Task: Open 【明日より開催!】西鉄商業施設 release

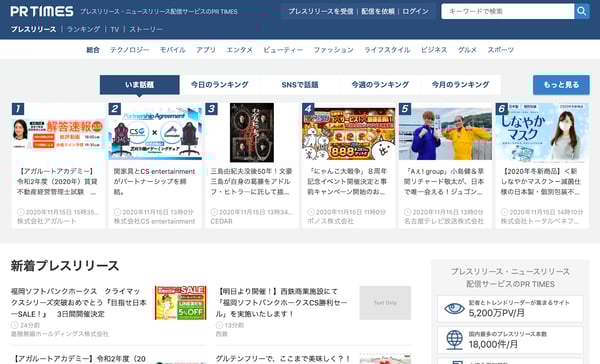Action: (282, 303)
